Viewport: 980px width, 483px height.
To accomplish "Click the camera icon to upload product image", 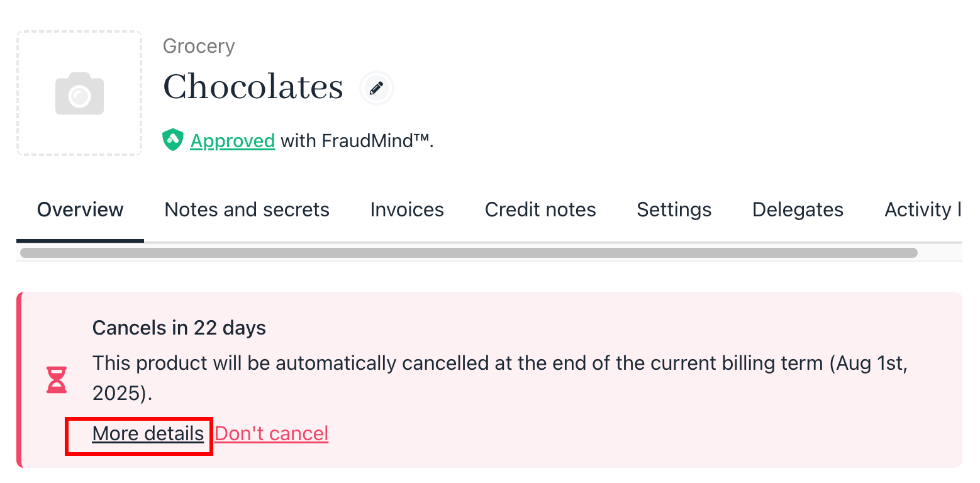I will [79, 93].
